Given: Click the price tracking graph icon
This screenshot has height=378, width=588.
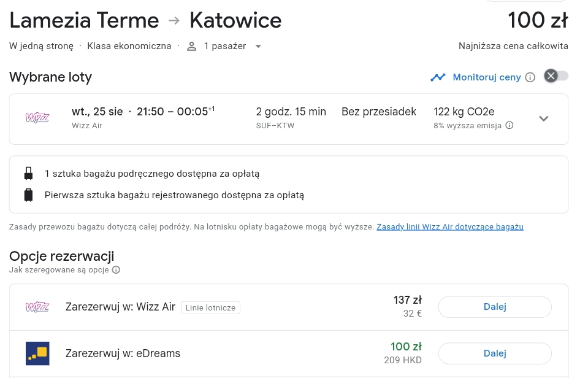Looking at the screenshot, I should tap(438, 77).
